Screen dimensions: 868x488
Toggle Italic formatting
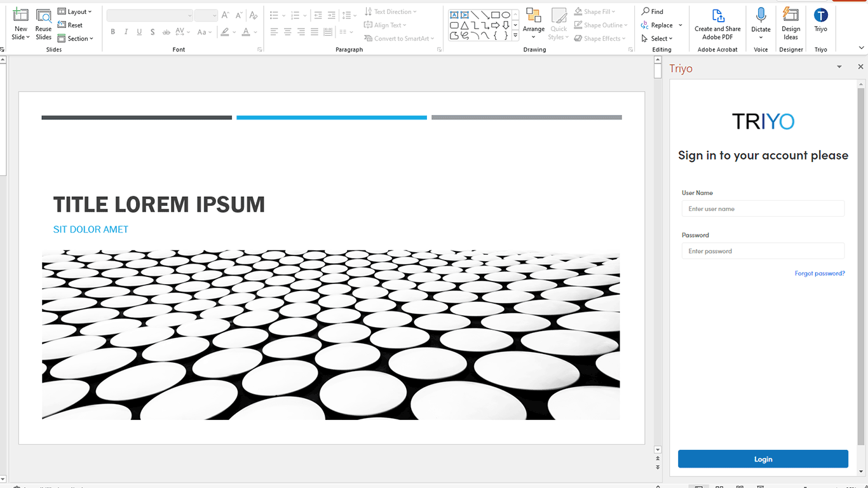coord(126,32)
